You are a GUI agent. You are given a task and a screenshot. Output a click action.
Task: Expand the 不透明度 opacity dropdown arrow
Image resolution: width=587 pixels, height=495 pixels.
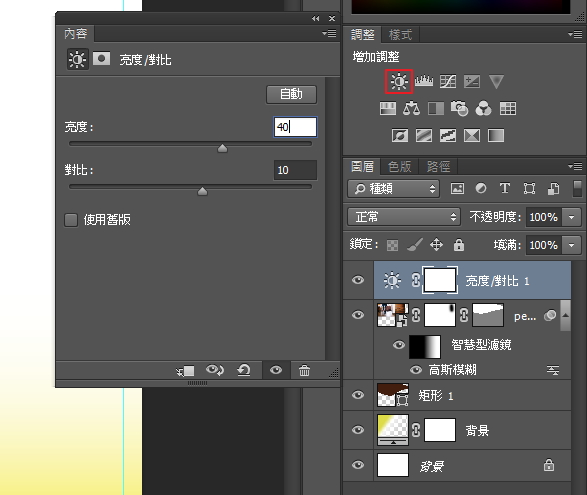tap(571, 217)
